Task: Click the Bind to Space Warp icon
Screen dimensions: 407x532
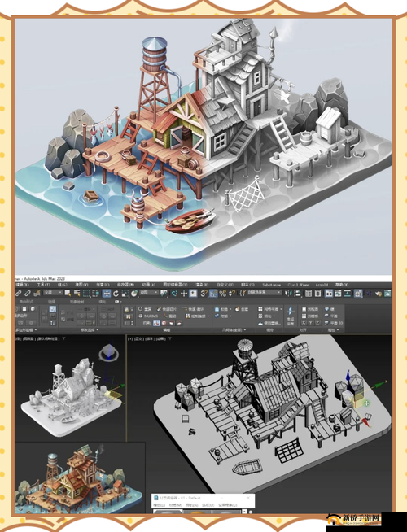Action: 37,293
